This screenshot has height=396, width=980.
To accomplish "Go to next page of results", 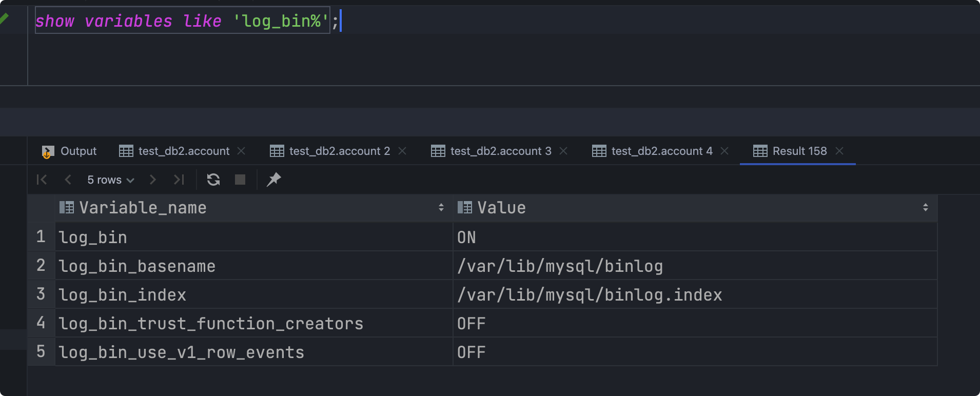I will coord(152,180).
